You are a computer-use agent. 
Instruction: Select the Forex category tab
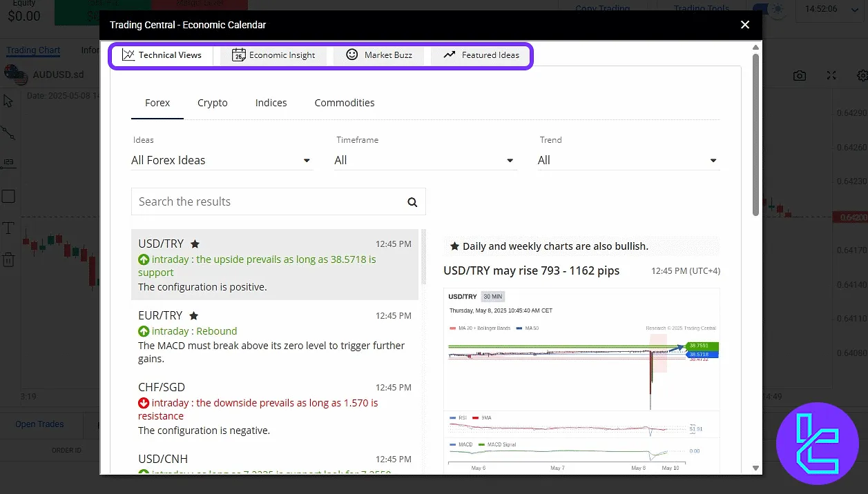(157, 103)
